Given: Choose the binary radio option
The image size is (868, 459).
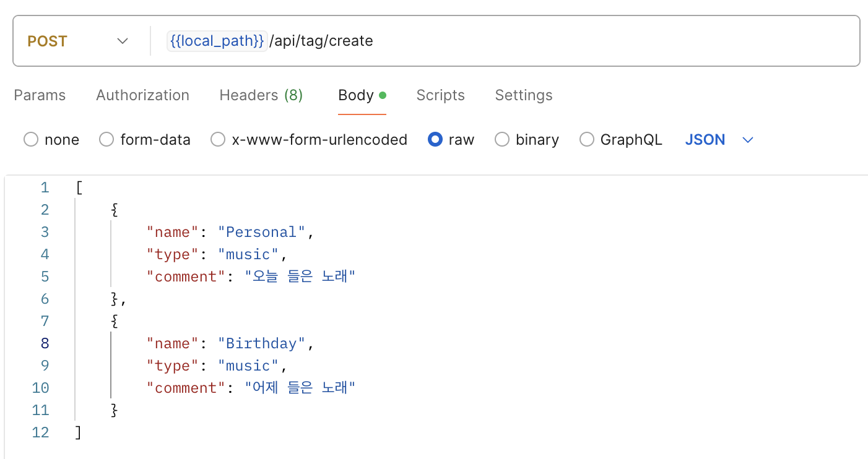Looking at the screenshot, I should [x=502, y=140].
